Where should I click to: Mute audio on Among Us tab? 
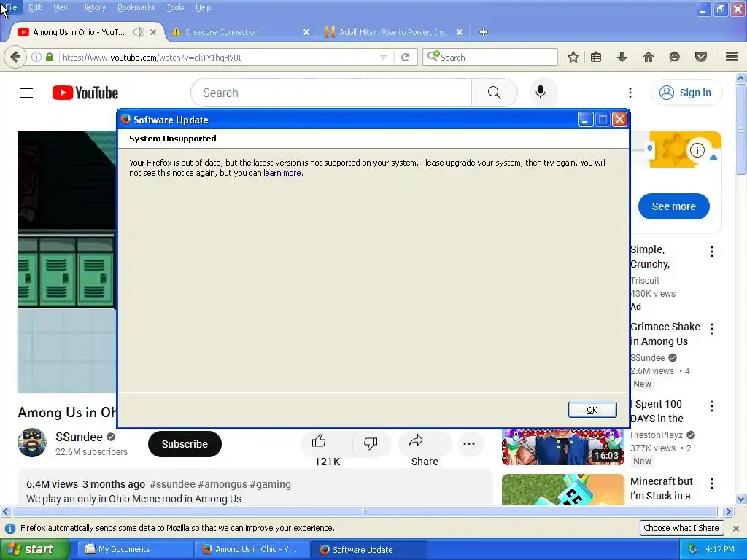[x=139, y=32]
